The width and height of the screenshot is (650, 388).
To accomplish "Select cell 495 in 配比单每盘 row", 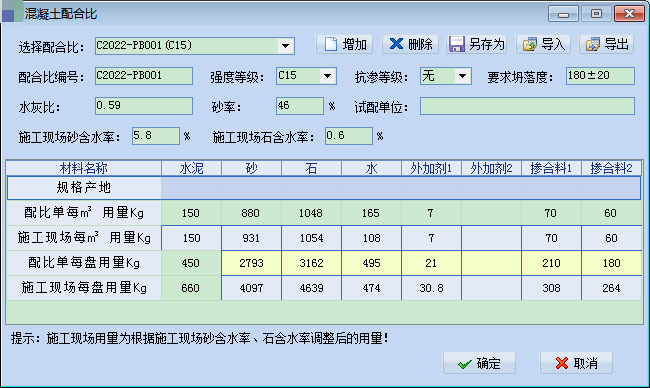I will coord(371,263).
